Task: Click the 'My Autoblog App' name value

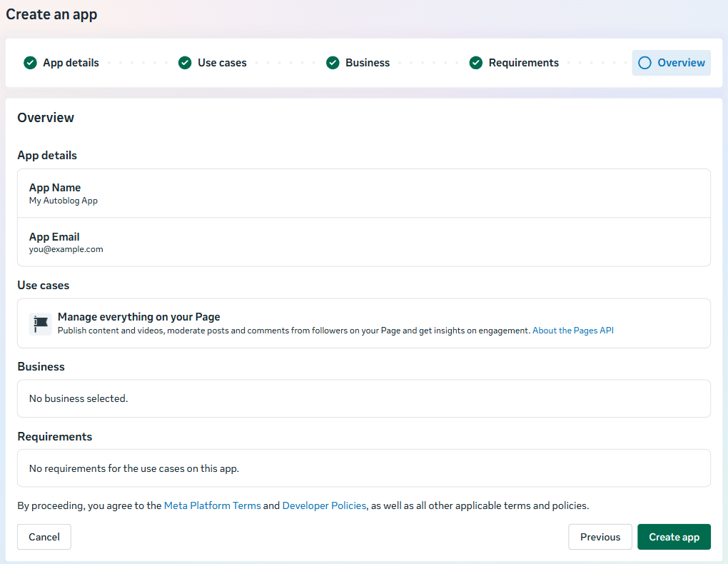Action: 63,201
